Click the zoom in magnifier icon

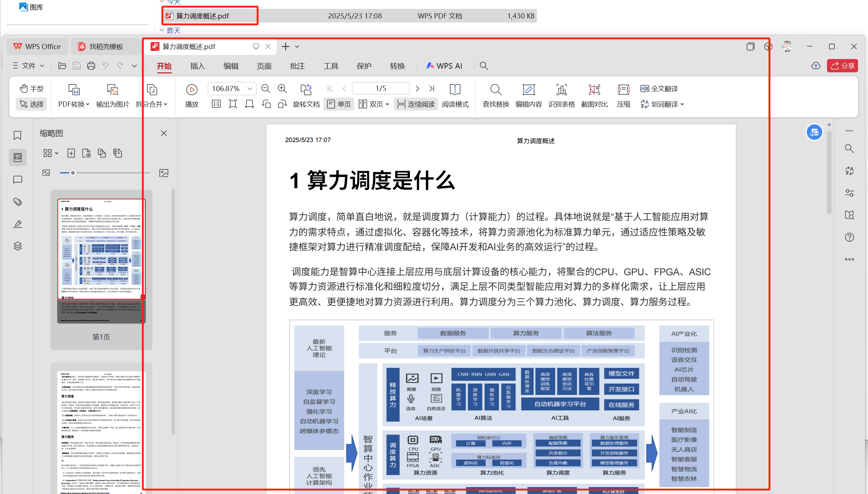tap(282, 89)
